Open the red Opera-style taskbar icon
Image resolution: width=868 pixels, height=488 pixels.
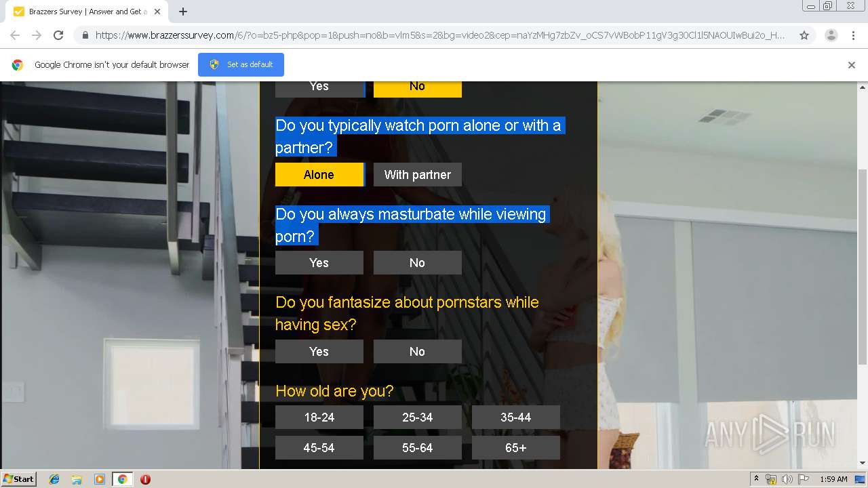click(x=145, y=479)
